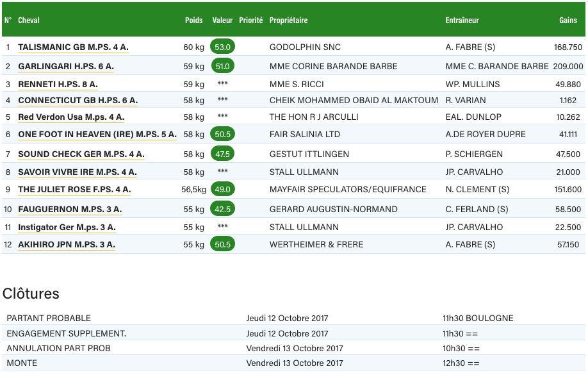
Task: Open the Red Verdon Usa M.ps. 4 A. link
Action: [x=71, y=117]
